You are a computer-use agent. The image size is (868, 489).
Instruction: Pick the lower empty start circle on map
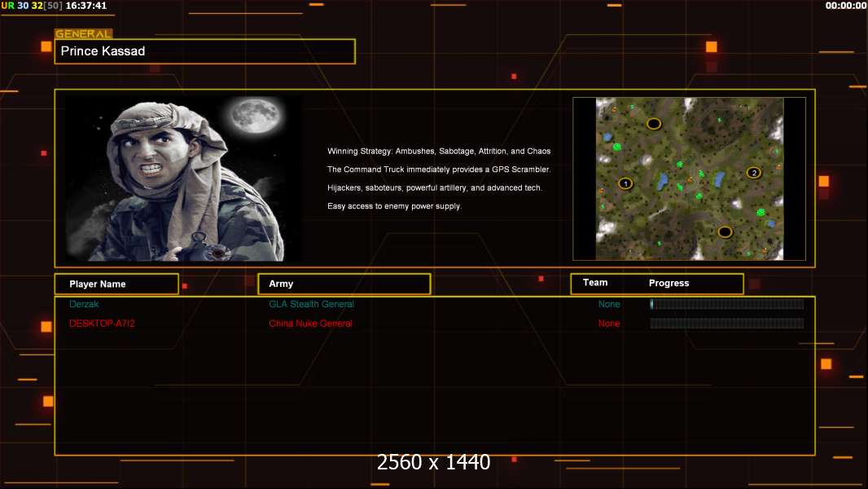coord(725,231)
